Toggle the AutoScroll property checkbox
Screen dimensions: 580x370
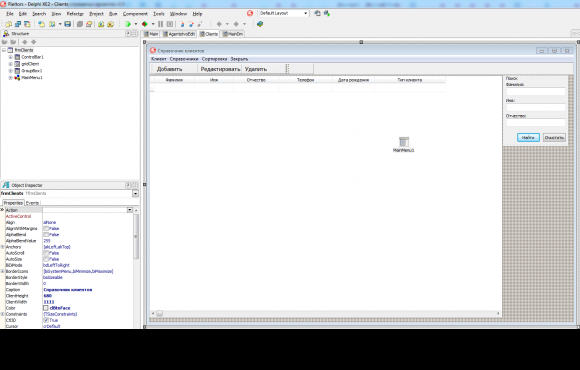coord(46,253)
